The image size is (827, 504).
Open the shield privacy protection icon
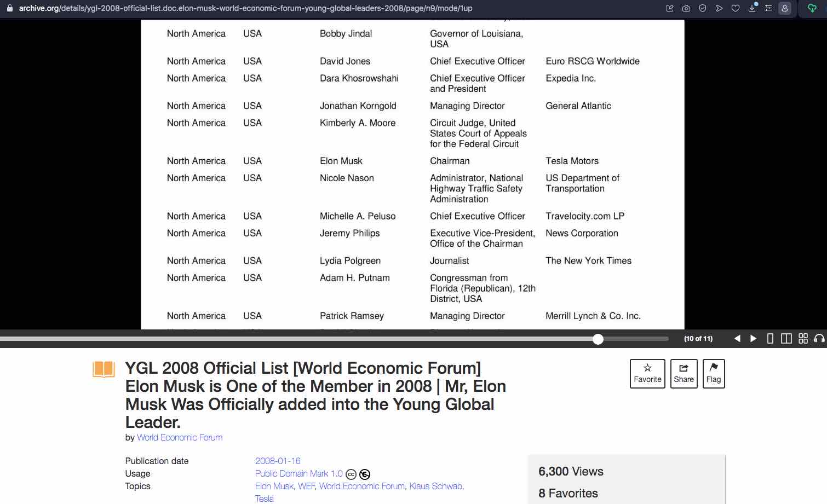(x=703, y=8)
